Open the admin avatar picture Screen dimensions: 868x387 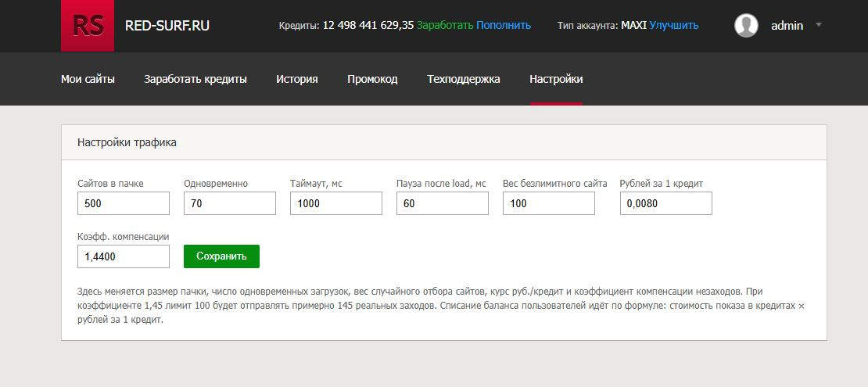746,26
